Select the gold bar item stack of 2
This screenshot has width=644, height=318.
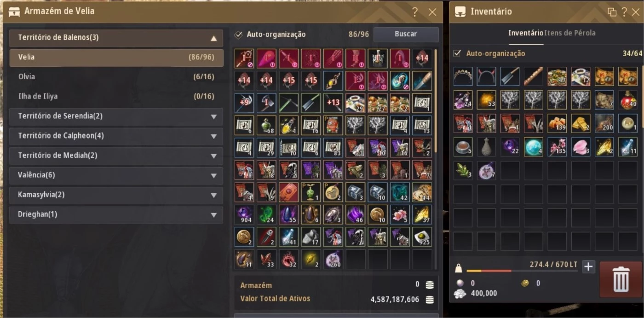[x=581, y=123]
